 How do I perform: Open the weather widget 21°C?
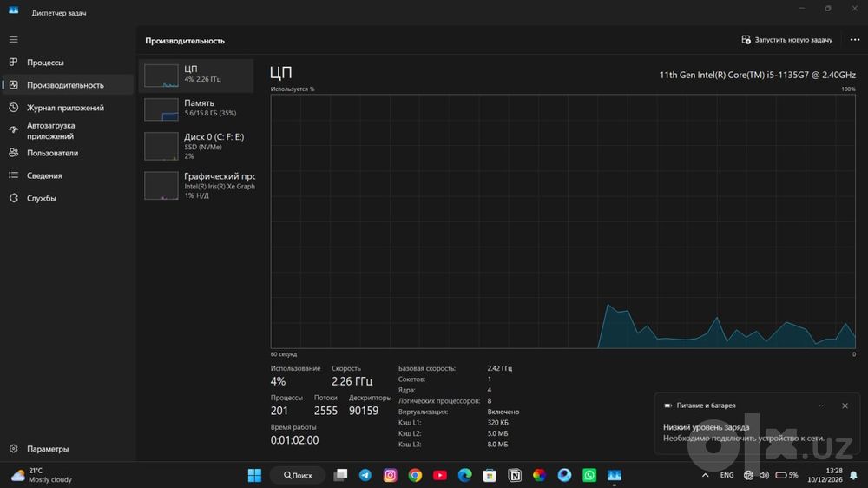[42, 475]
